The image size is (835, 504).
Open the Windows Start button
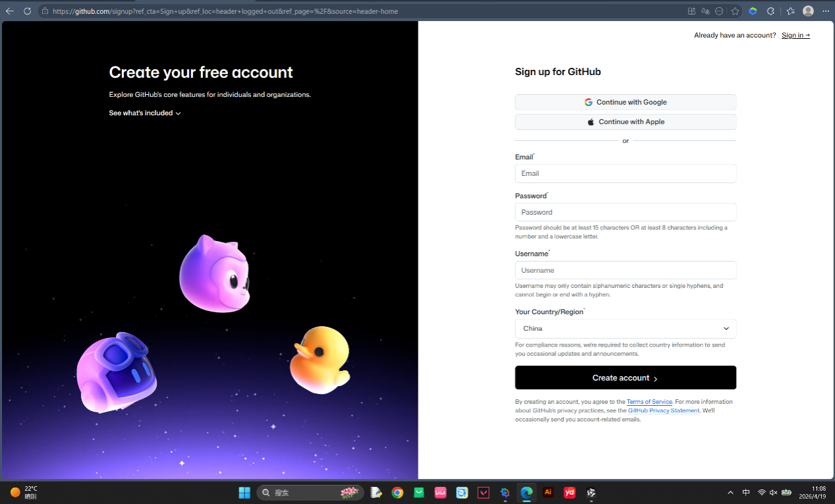pos(245,492)
